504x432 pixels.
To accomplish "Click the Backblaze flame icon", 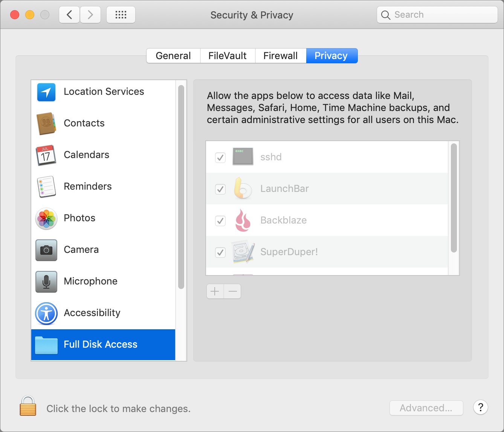I will pos(243,220).
